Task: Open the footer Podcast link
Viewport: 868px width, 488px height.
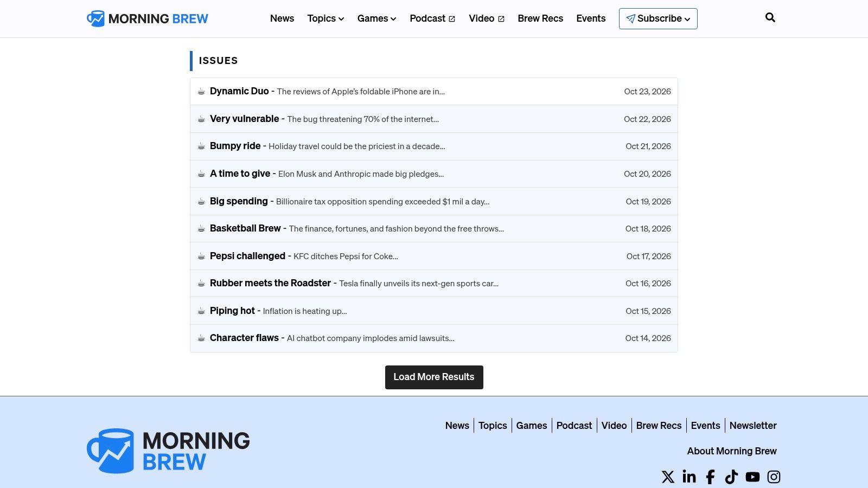Action: pos(574,426)
